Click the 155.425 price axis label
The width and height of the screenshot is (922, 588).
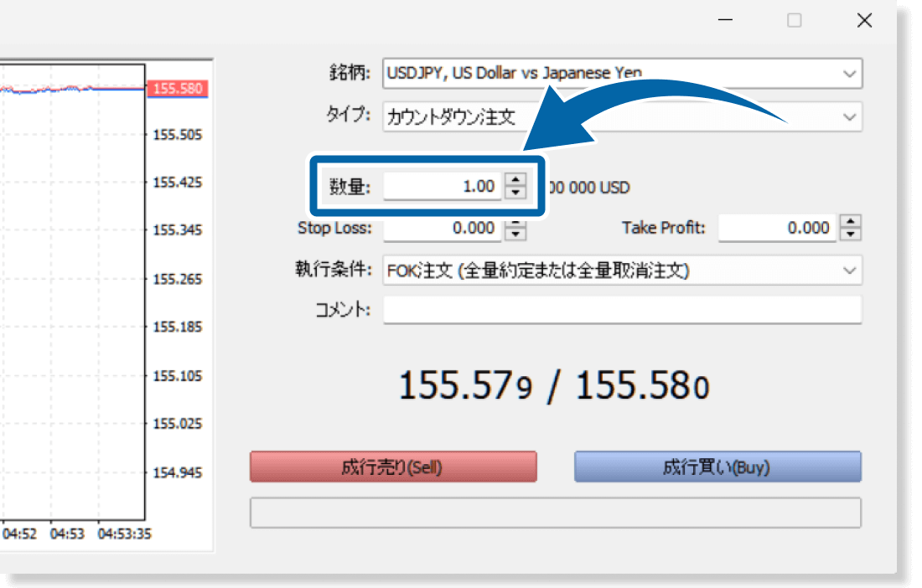pos(178,182)
